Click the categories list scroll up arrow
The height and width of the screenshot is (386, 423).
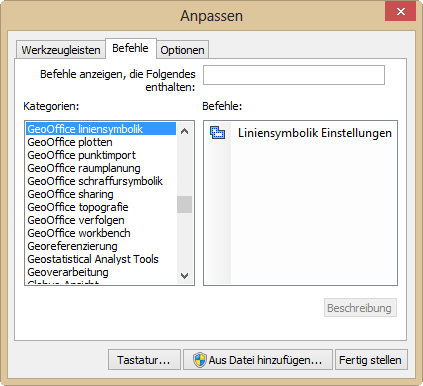[x=184, y=131]
